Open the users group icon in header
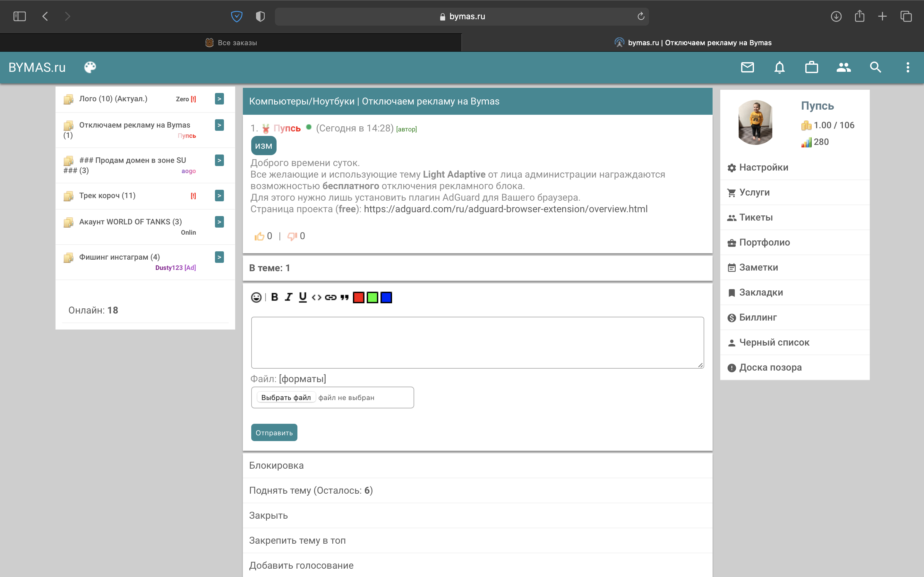Image resolution: width=924 pixels, height=577 pixels. [843, 68]
